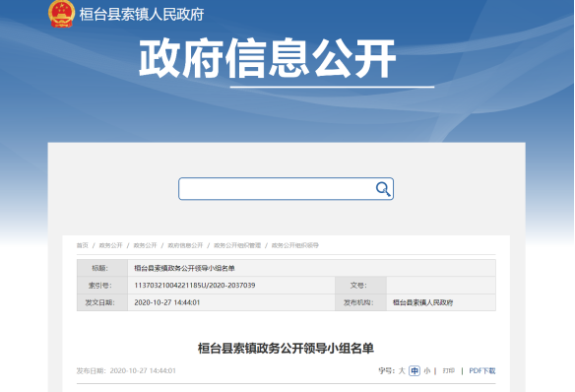Click the 政府信息公开 banner heading

click(268, 58)
